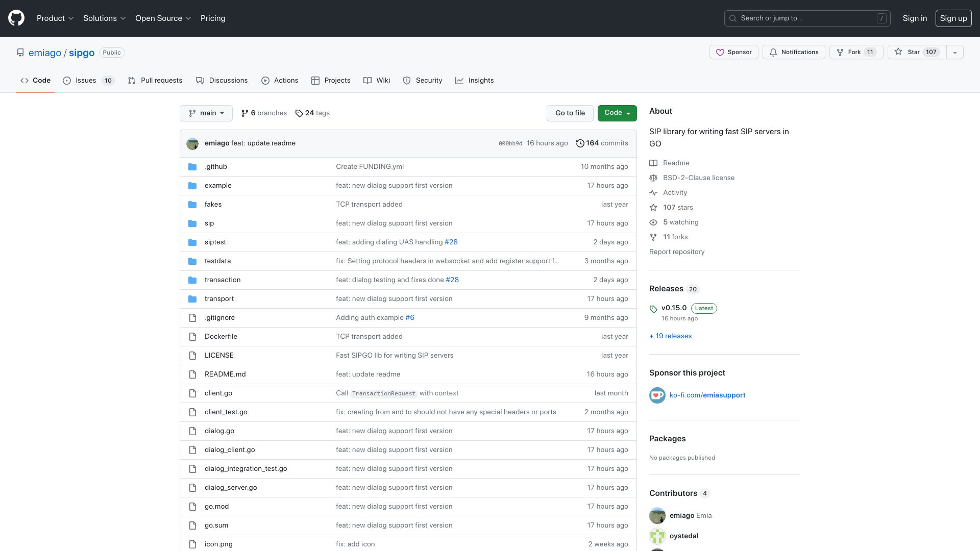Open the + 19 releases link
This screenshot has height=551, width=980.
[x=670, y=336]
